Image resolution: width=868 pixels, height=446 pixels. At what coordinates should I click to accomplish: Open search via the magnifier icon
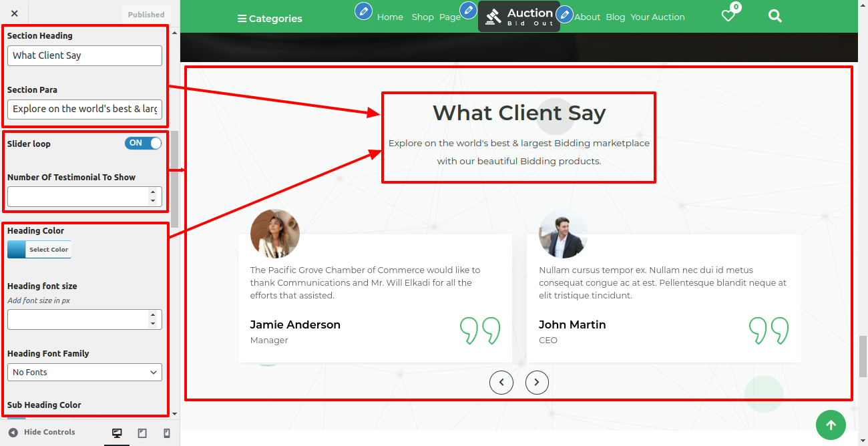coord(775,15)
